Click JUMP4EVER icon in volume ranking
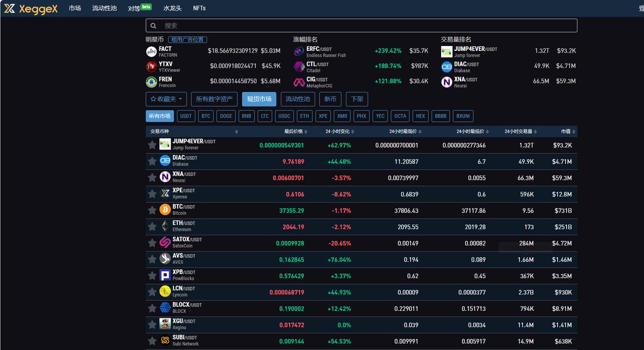Screen dimensions: 644x350 tap(447, 51)
